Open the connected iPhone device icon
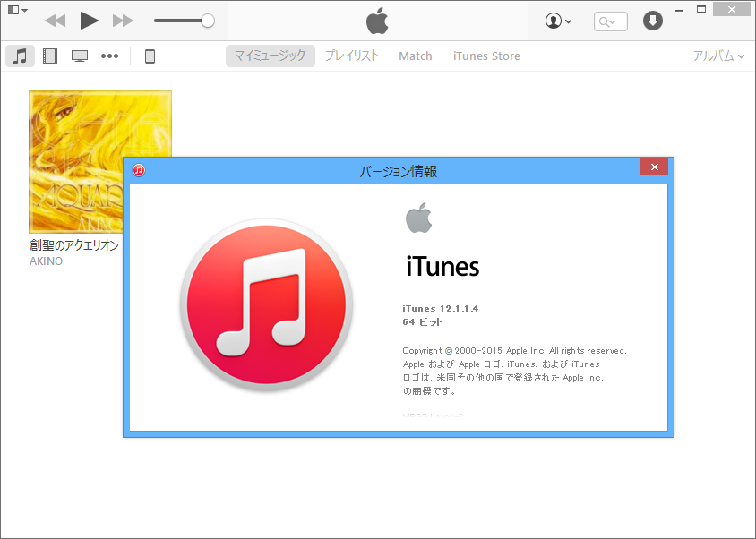Screen dimensions: 756x539 pyautogui.click(x=149, y=56)
